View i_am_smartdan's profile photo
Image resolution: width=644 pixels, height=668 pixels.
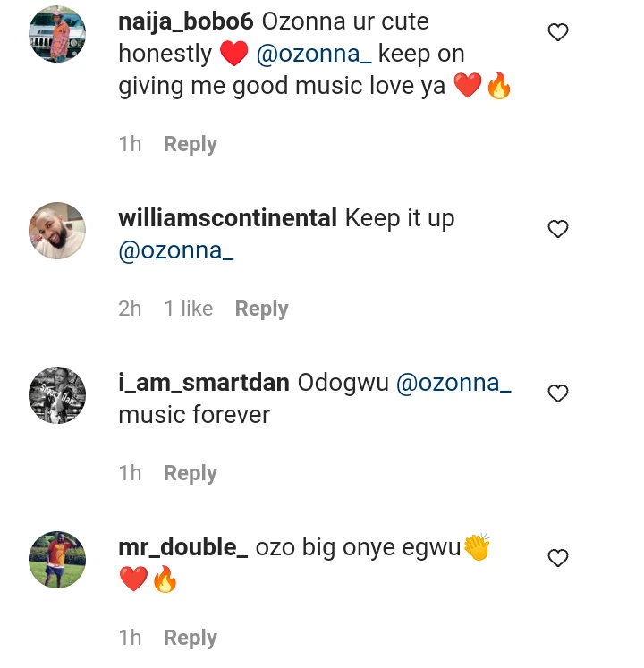click(x=57, y=395)
